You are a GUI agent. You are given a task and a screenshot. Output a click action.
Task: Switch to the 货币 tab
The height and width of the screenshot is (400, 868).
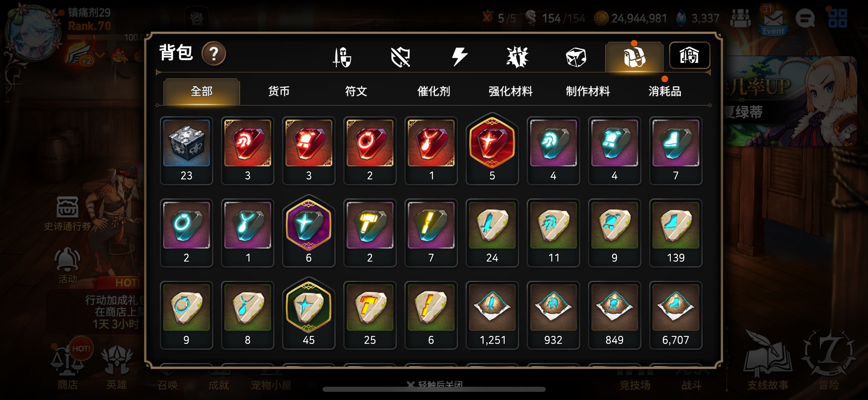pyautogui.click(x=279, y=91)
